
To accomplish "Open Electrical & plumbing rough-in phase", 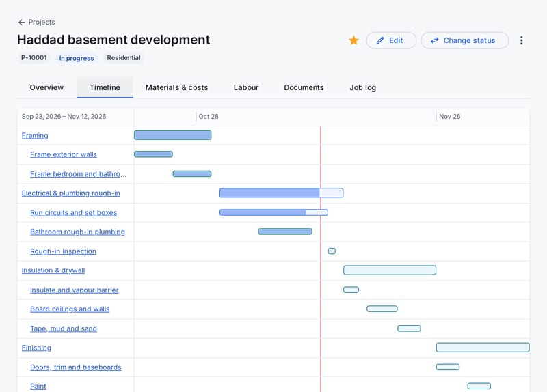I will click(71, 193).
